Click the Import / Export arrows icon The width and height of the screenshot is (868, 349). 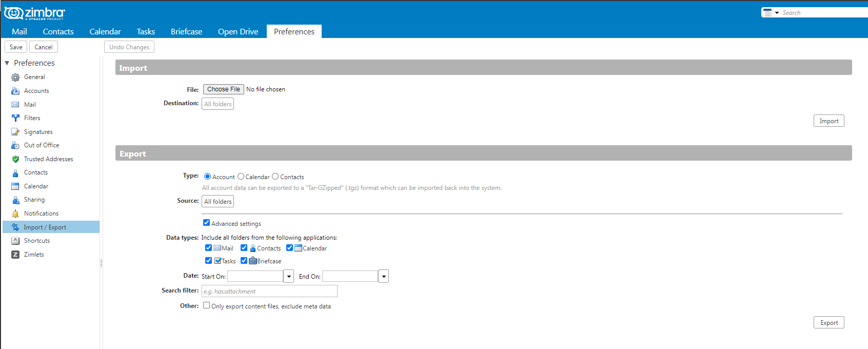[x=15, y=227]
